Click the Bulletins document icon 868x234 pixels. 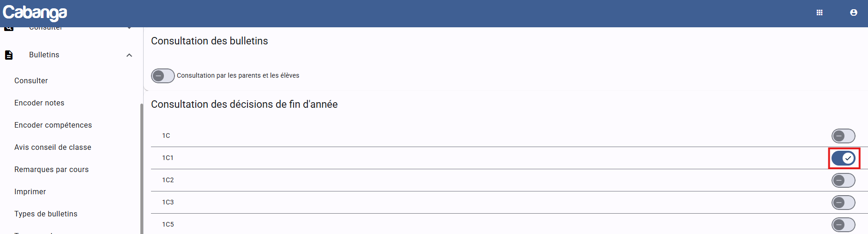click(x=9, y=55)
